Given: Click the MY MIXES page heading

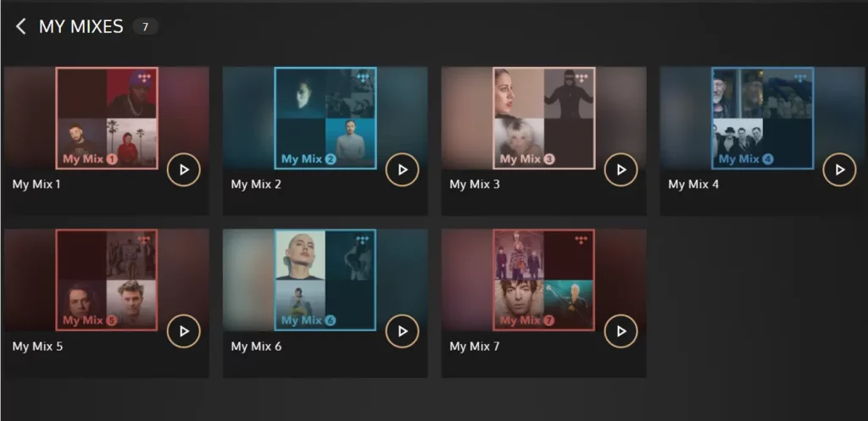Looking at the screenshot, I should click(81, 26).
